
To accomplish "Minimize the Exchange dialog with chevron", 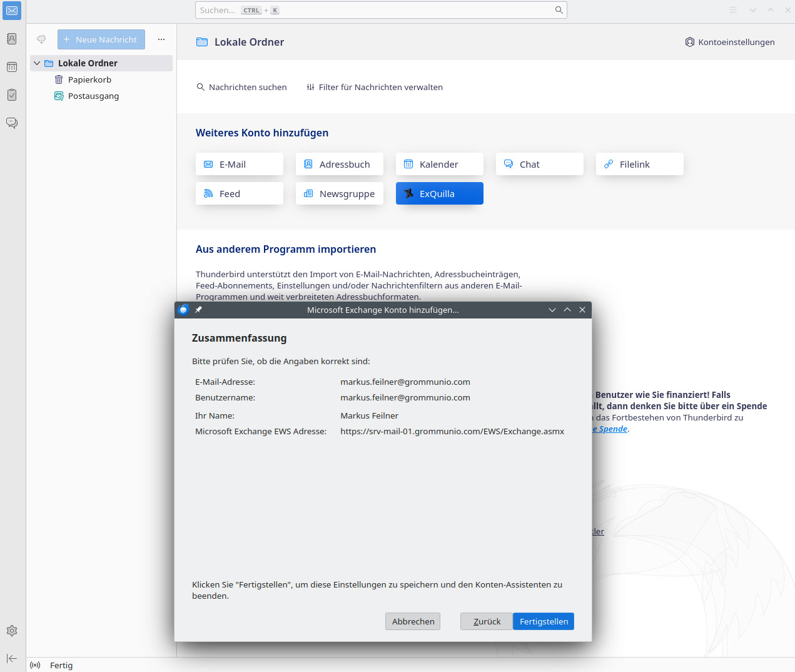I will 552,310.
